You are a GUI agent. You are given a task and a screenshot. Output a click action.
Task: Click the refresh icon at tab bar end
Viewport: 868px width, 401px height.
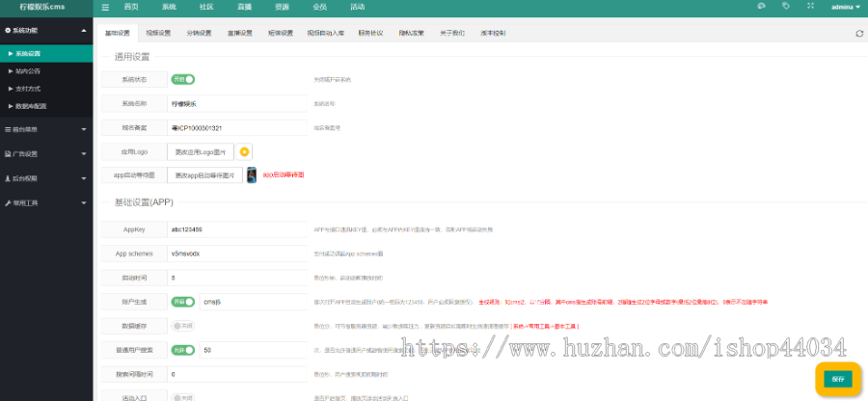pyautogui.click(x=859, y=33)
